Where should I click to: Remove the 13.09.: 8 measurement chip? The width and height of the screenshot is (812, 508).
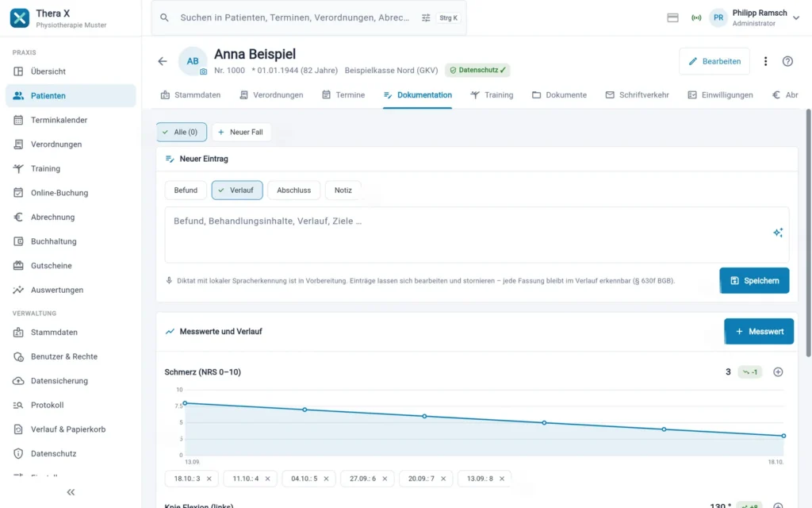tap(502, 479)
